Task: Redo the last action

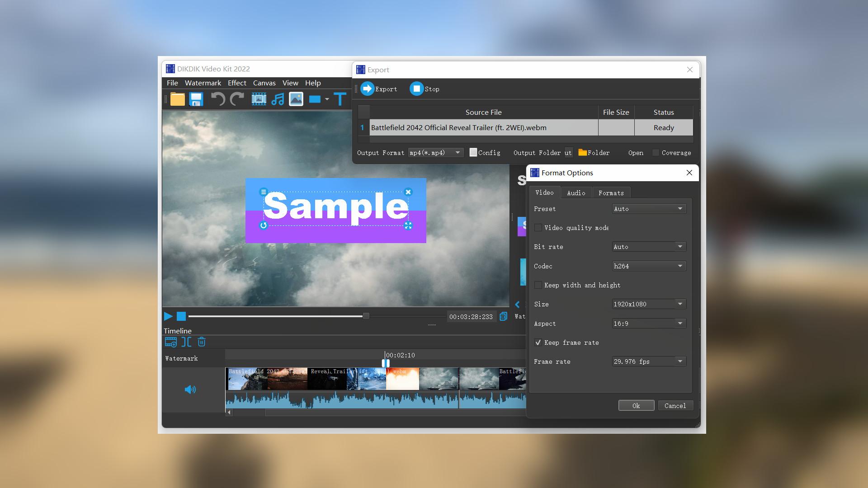Action: click(236, 99)
